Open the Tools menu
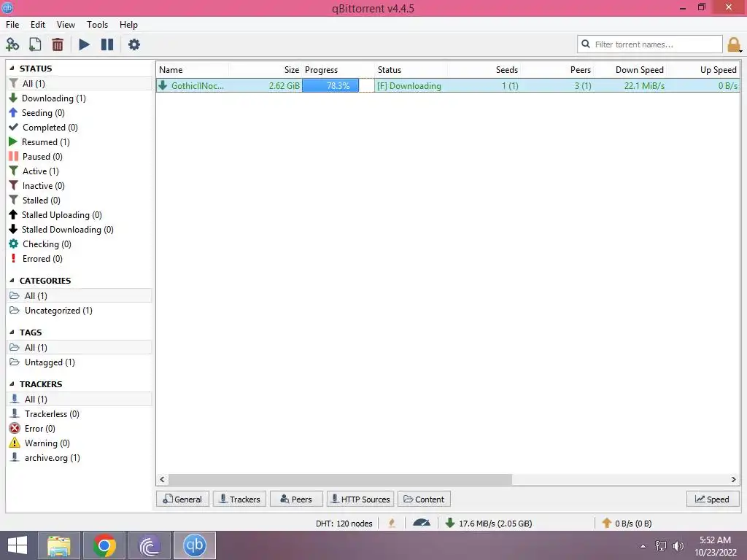This screenshot has height=560, width=747. point(97,24)
